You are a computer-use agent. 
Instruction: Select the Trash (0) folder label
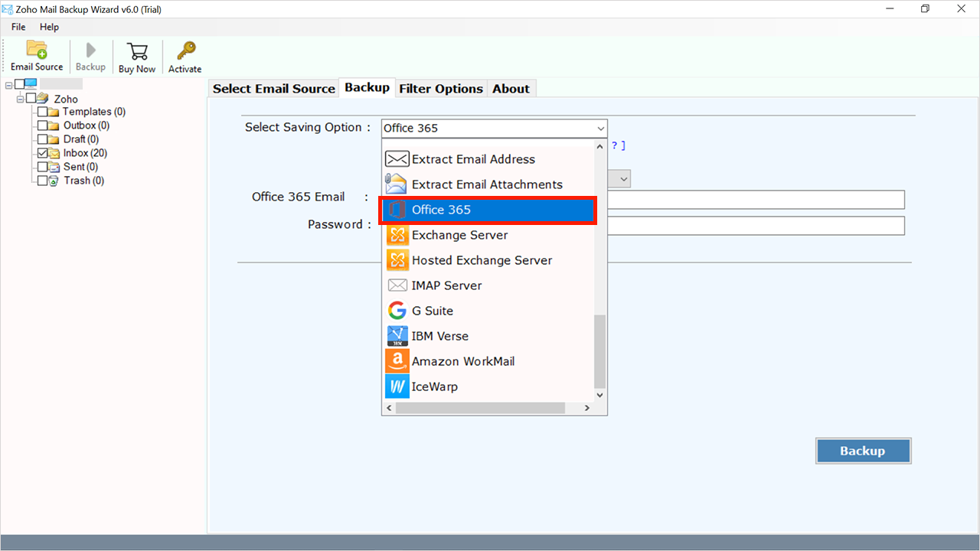tap(84, 181)
